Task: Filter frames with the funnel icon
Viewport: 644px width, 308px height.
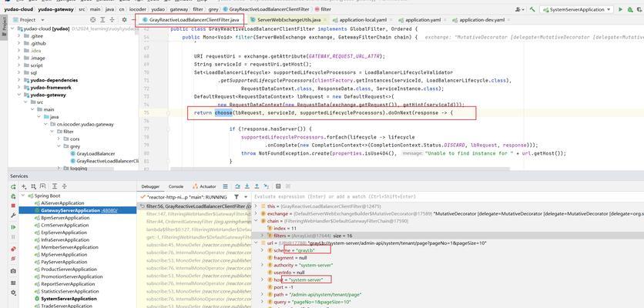Action: (236, 197)
